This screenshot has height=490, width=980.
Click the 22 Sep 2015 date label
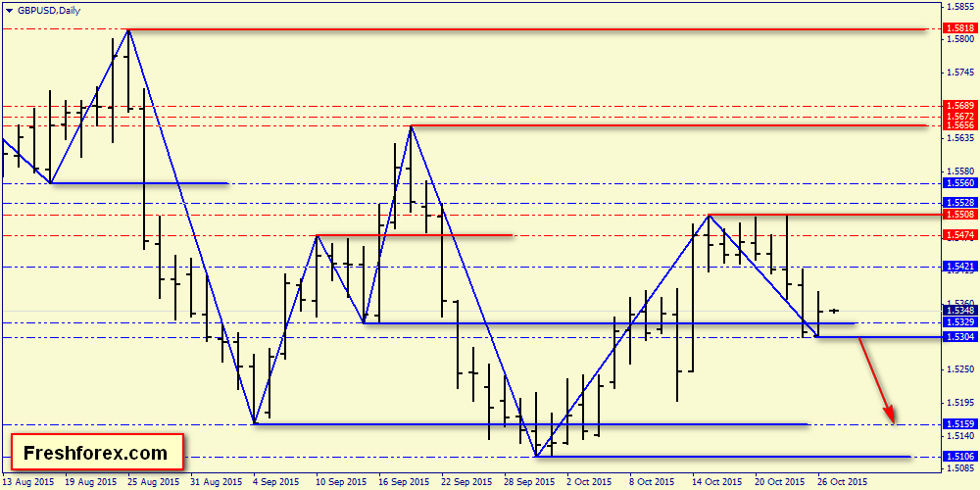point(465,482)
